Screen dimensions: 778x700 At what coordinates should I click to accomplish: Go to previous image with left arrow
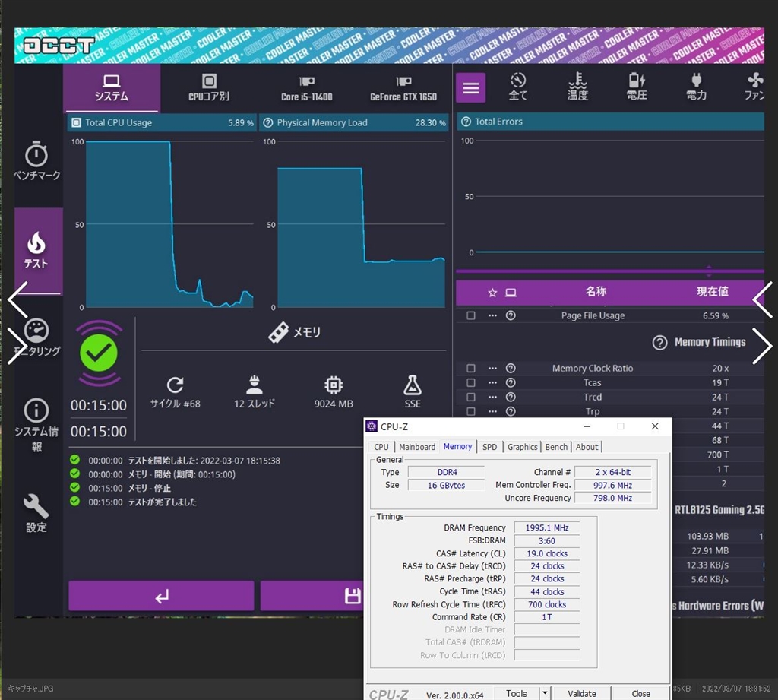pyautogui.click(x=18, y=300)
